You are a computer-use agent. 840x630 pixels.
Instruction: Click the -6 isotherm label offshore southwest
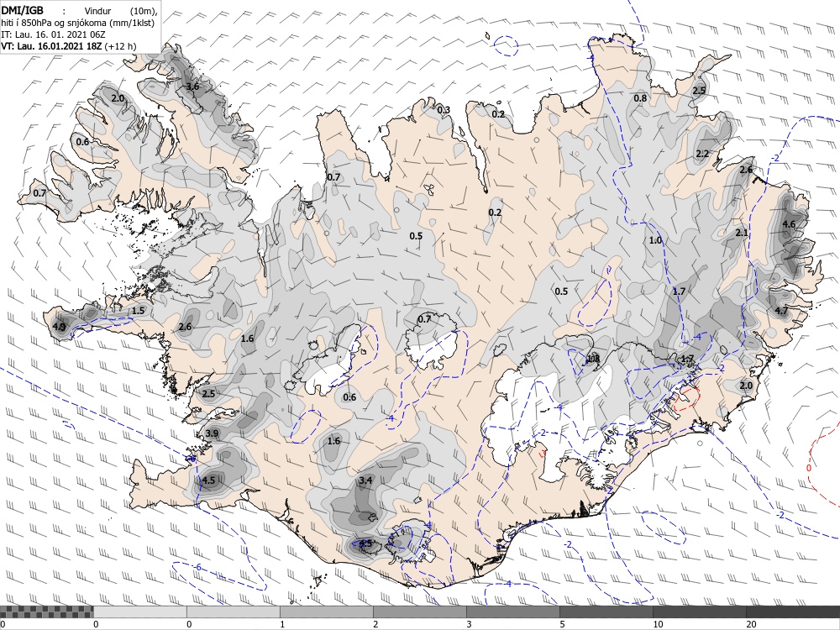[x=197, y=567]
